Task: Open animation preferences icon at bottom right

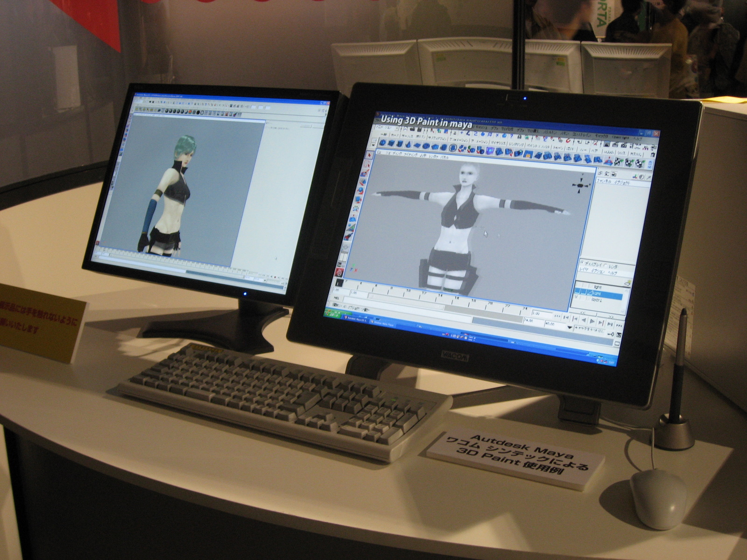Action: 619,335
